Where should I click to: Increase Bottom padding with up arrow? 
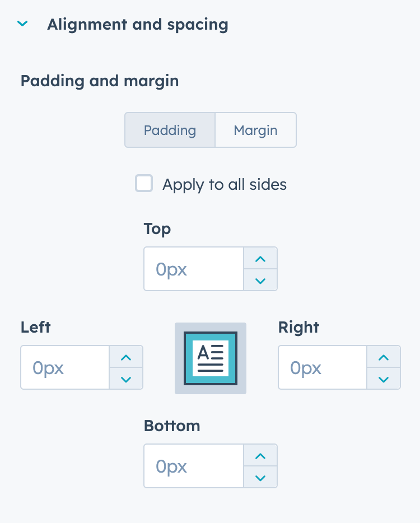tap(260, 455)
